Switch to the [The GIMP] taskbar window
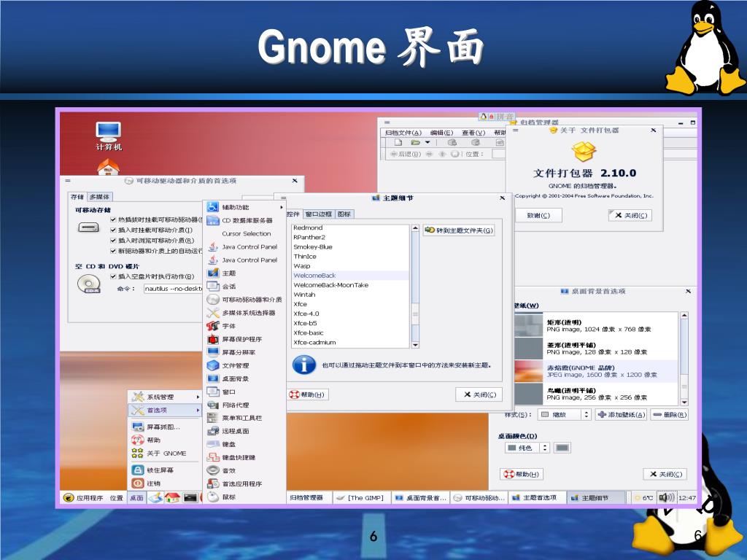This screenshot has height=560, width=747. point(362,497)
